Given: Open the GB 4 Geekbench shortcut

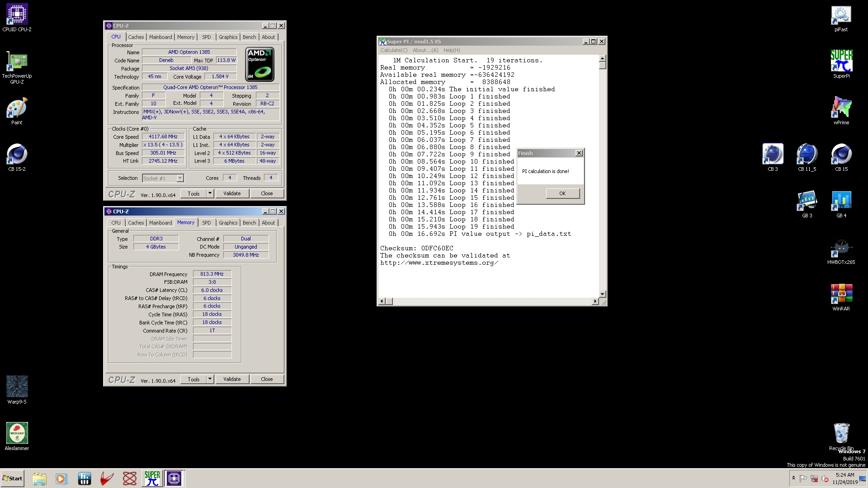Looking at the screenshot, I should click(x=841, y=204).
